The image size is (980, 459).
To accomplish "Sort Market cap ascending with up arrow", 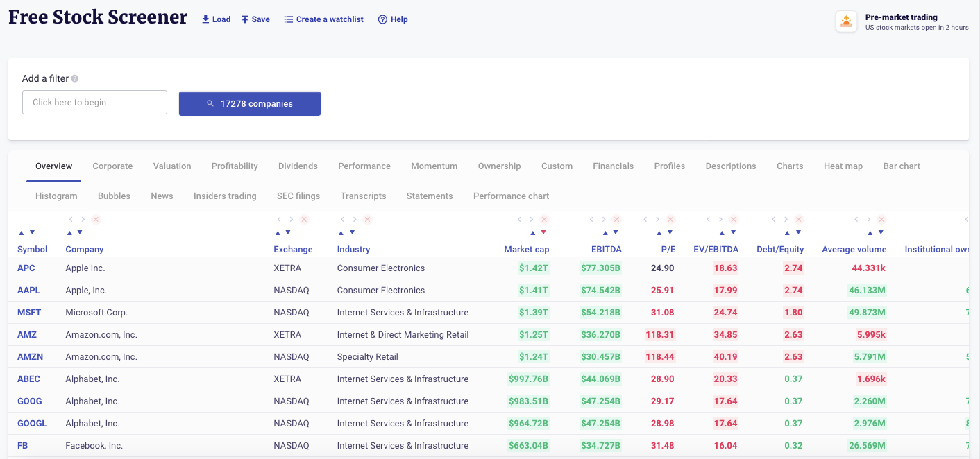I will pyautogui.click(x=532, y=232).
